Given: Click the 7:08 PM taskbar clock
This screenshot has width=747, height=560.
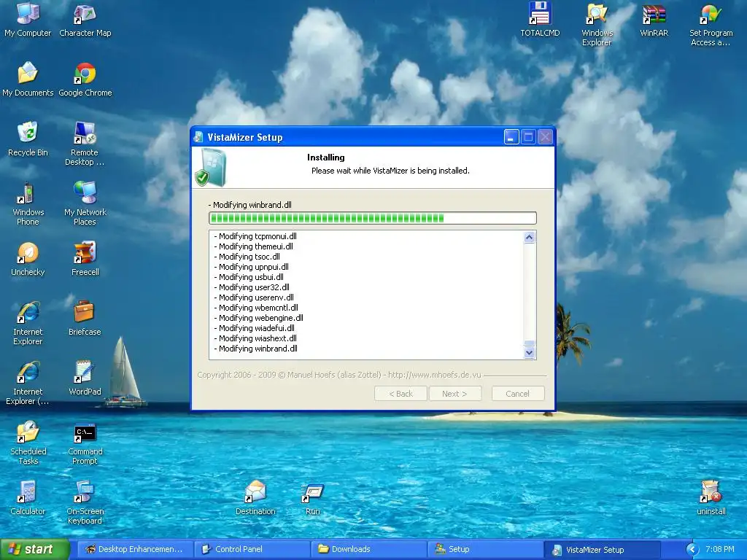Looking at the screenshot, I should [720, 550].
